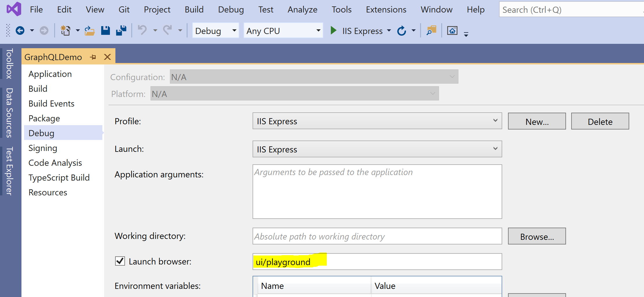Open the Platform N/A dropdown

pos(295,93)
